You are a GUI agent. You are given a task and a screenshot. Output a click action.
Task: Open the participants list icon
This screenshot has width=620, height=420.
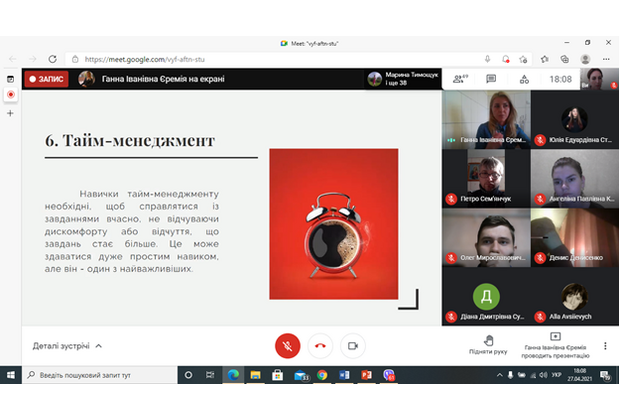click(x=460, y=79)
